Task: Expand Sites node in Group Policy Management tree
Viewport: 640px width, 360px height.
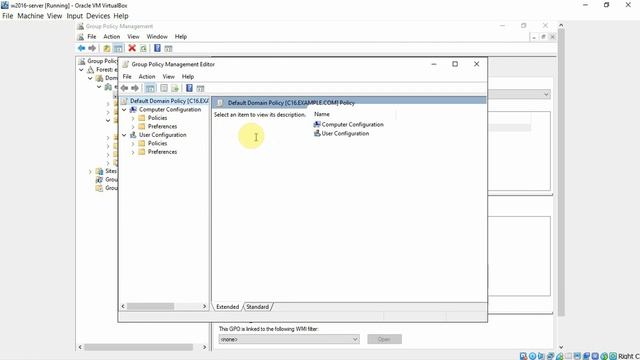Action: coord(90,171)
